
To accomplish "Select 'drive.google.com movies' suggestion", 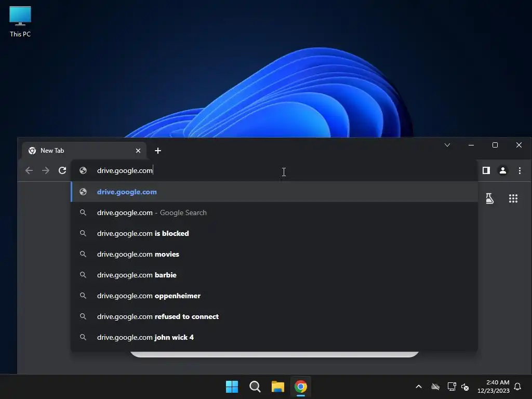I will pyautogui.click(x=274, y=254).
